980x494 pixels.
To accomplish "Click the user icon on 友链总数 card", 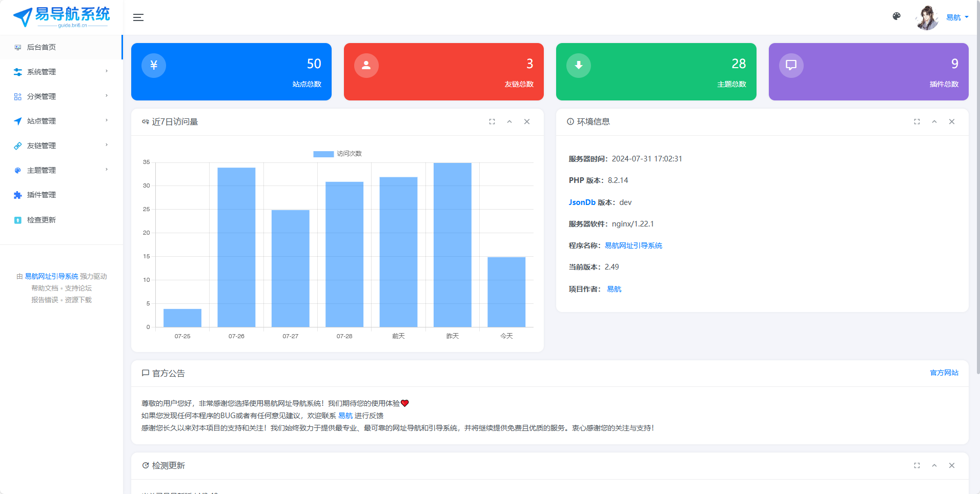I will (x=366, y=66).
